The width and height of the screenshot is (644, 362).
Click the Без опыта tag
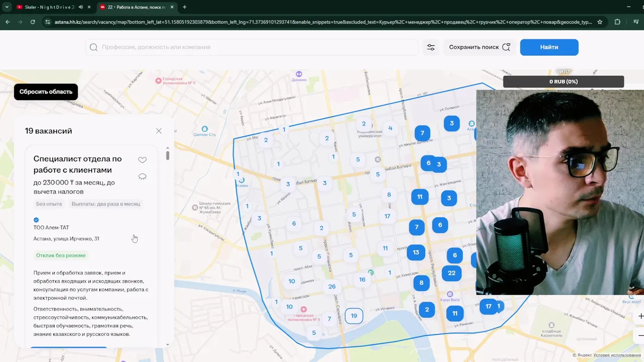[49, 204]
